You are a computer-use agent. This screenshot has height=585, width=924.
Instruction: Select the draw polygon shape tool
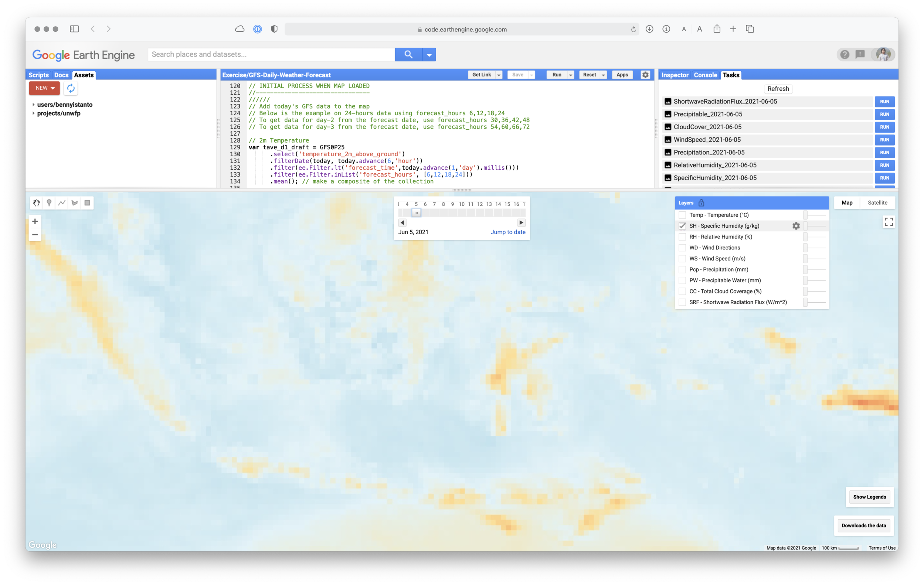click(x=74, y=203)
